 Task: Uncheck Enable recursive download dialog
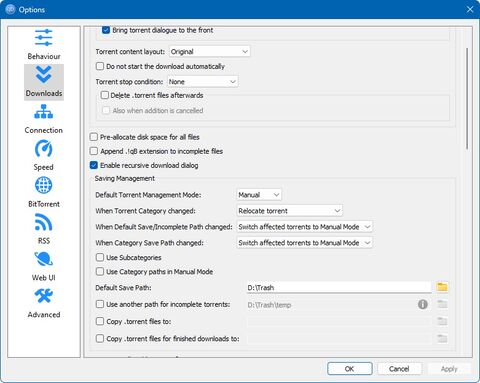pyautogui.click(x=94, y=165)
